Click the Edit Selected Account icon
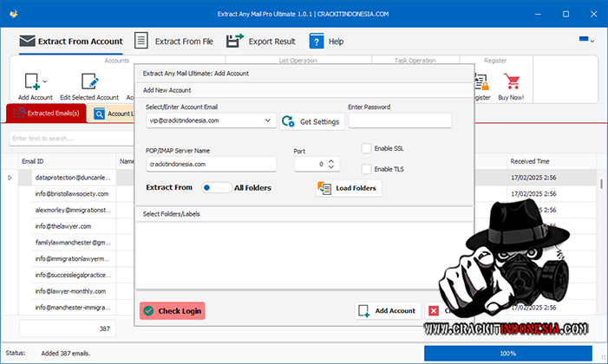This screenshot has height=364, width=608. (89, 82)
